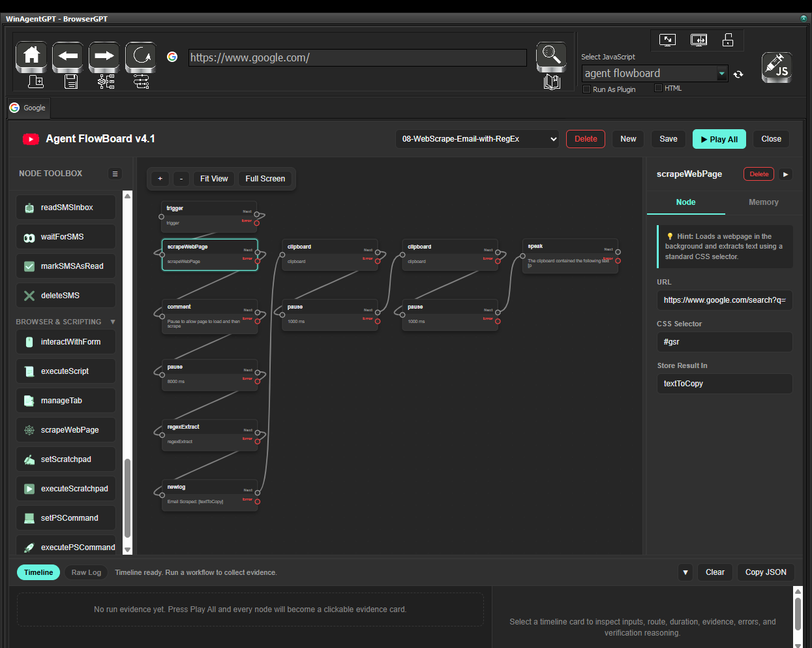This screenshot has height=648, width=812.
Task: Navigate forward with the right arrow button
Action: 104,56
